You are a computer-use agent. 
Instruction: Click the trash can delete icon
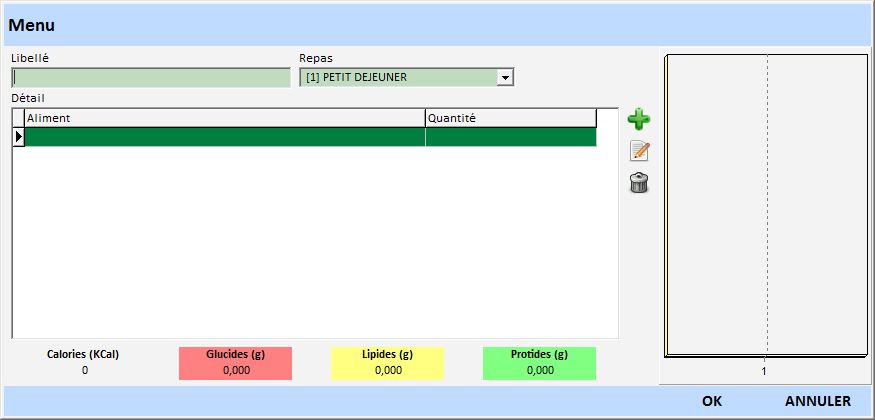click(x=638, y=183)
